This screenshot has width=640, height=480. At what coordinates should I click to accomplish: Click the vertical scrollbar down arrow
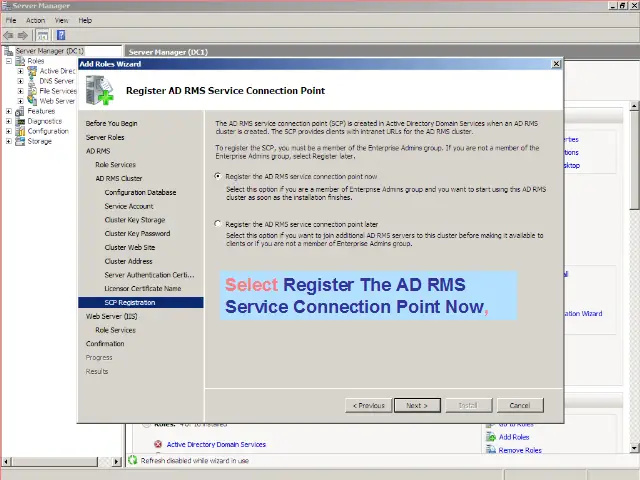pos(634,448)
